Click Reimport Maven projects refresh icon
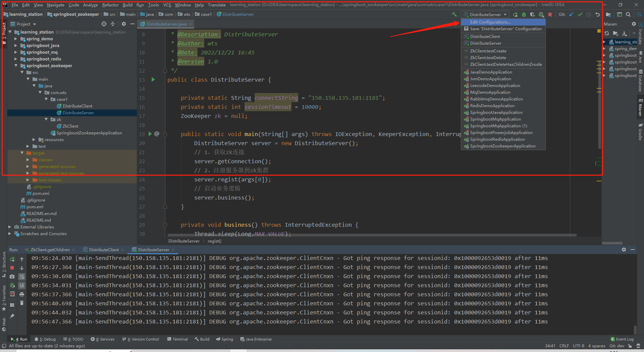Viewport: 644px width, 352px height. pos(607,33)
